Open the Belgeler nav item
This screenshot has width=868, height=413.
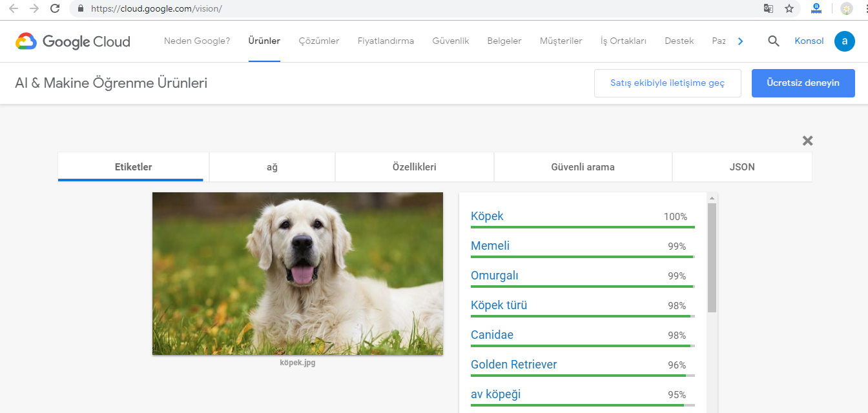(x=504, y=41)
